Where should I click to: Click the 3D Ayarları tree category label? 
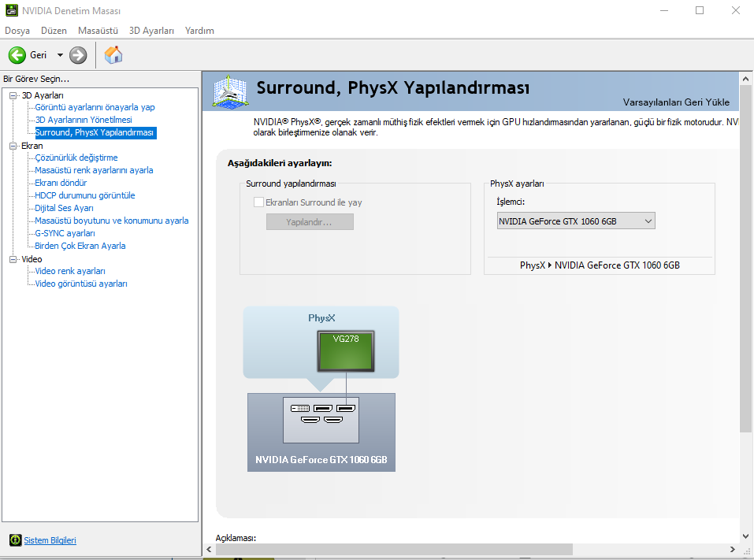[43, 95]
